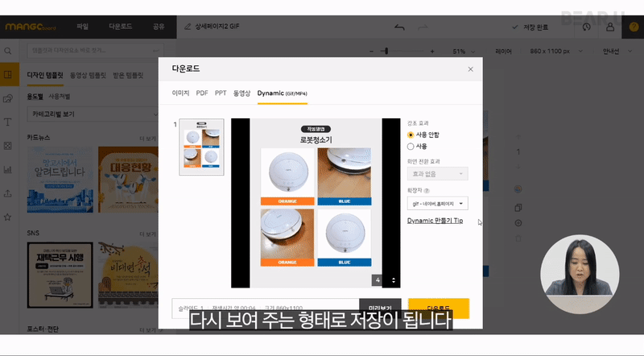Viewport: 644px width, 356px height.
Task: Open the 확장자 gif dropdown
Action: (x=437, y=204)
